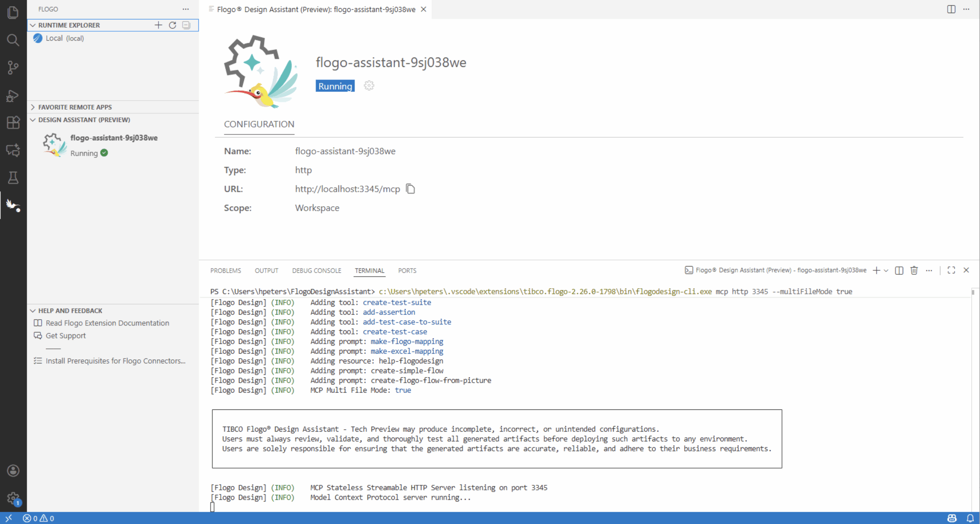Screen dimensions: 980x524
Task: Open the Extensions view
Action: coord(13,123)
